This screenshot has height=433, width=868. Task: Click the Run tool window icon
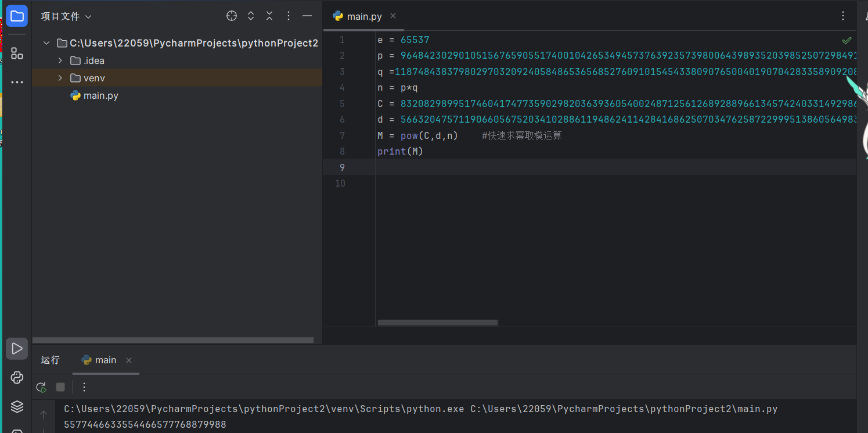coord(17,349)
